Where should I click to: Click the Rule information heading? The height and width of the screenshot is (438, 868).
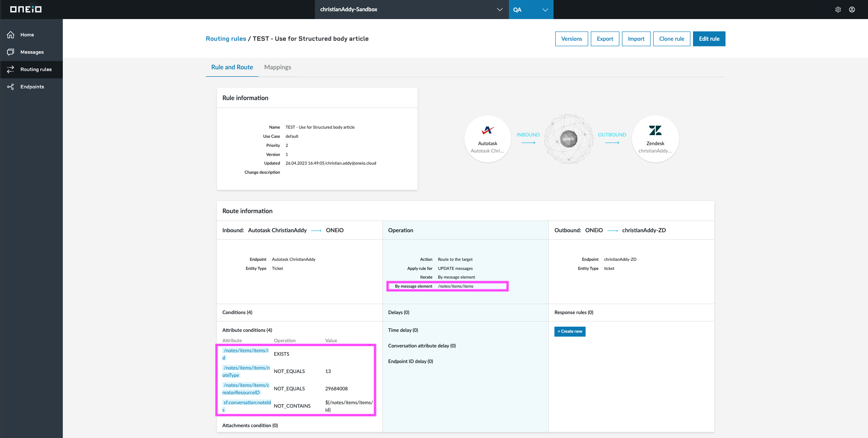click(x=245, y=98)
